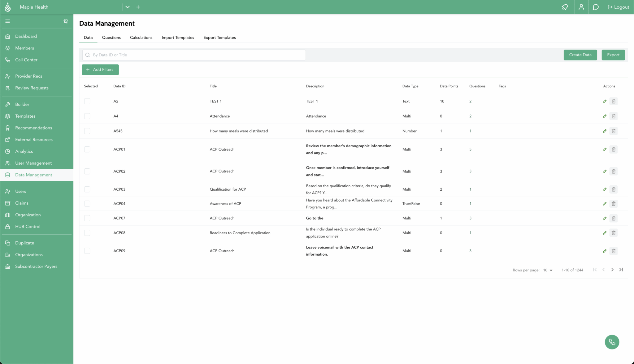The height and width of the screenshot is (364, 634).
Task: Click the floating phone call button
Action: click(612, 342)
